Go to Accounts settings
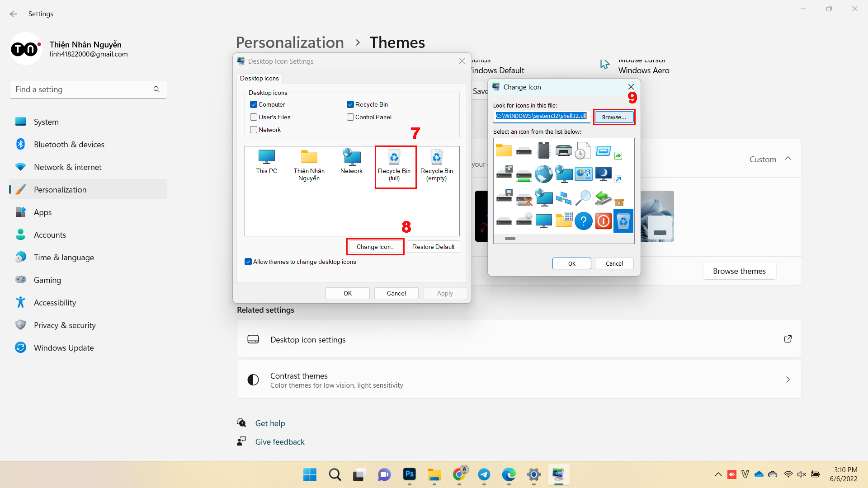 [x=88, y=235]
